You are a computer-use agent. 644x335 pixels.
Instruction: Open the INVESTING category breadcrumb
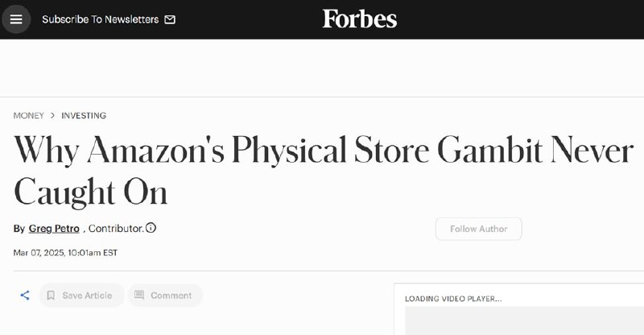click(84, 115)
